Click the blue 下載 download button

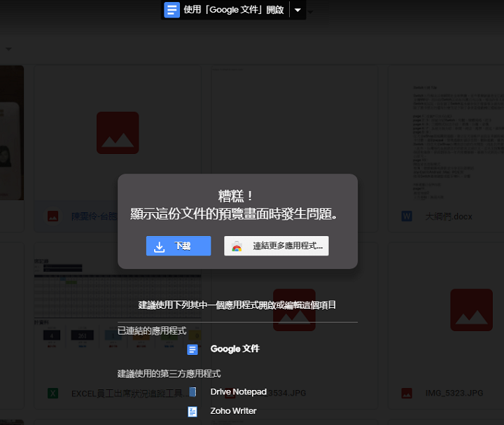point(178,246)
